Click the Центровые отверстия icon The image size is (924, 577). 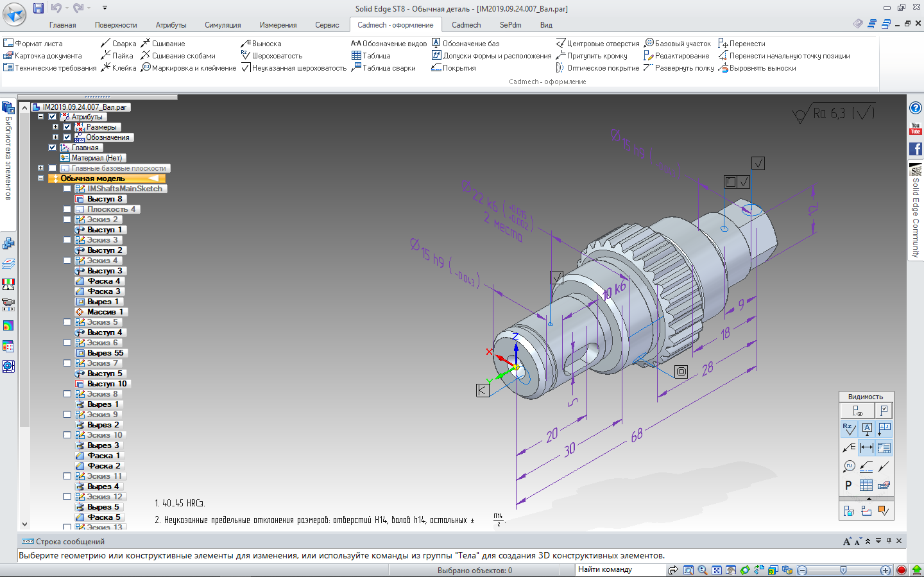pos(560,44)
